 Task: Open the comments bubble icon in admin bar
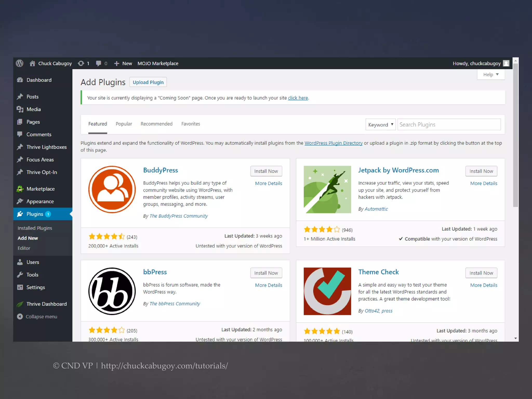(98, 63)
